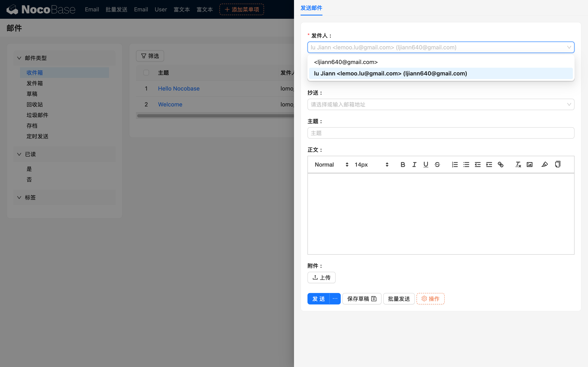The image size is (588, 367).
Task: Switch to the 发送邮件 tab
Action: pyautogui.click(x=311, y=8)
